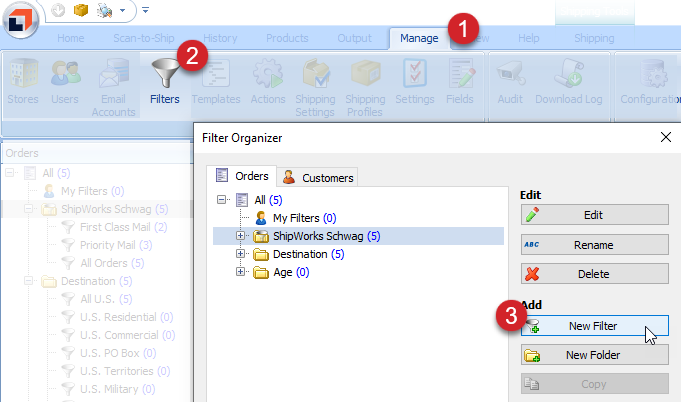Open Shipping Settings
This screenshot has width=681, height=402.
coord(315,88)
